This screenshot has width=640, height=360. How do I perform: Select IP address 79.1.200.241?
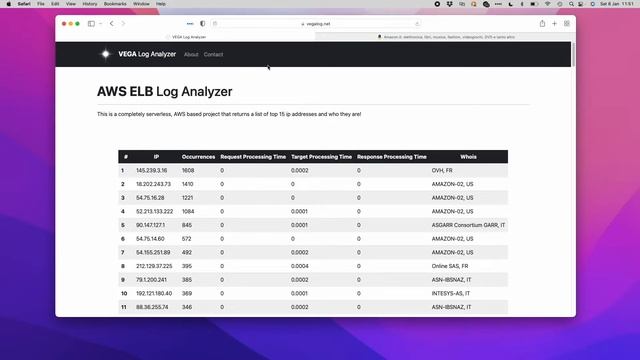pyautogui.click(x=151, y=280)
